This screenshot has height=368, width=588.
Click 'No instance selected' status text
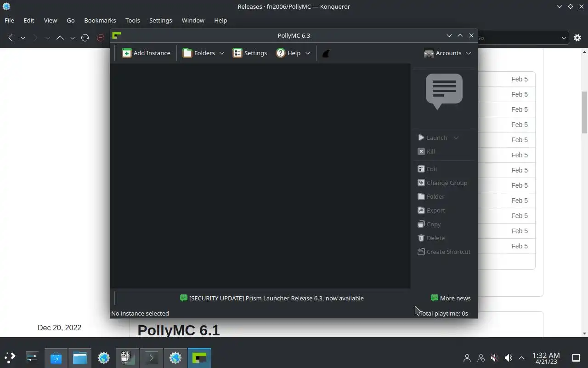pos(140,313)
